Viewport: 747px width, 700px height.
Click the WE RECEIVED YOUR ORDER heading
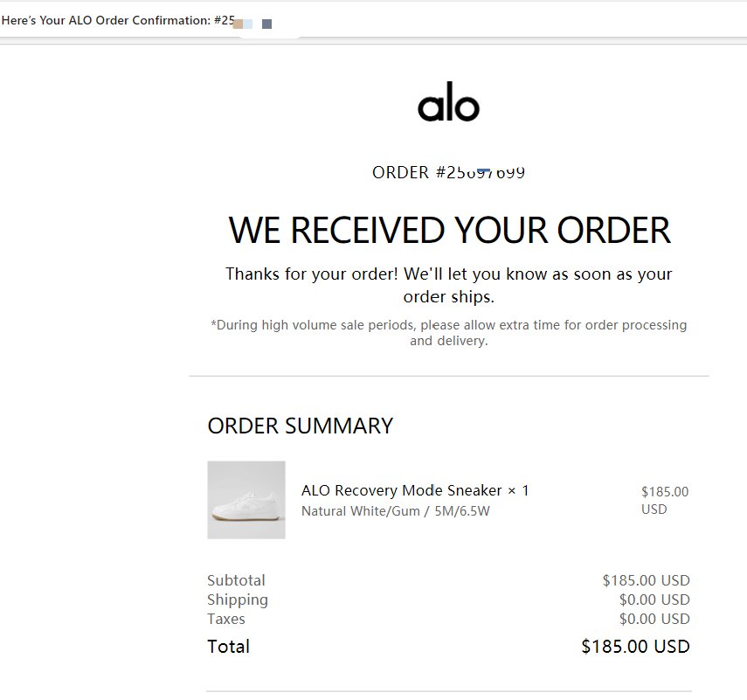[449, 230]
